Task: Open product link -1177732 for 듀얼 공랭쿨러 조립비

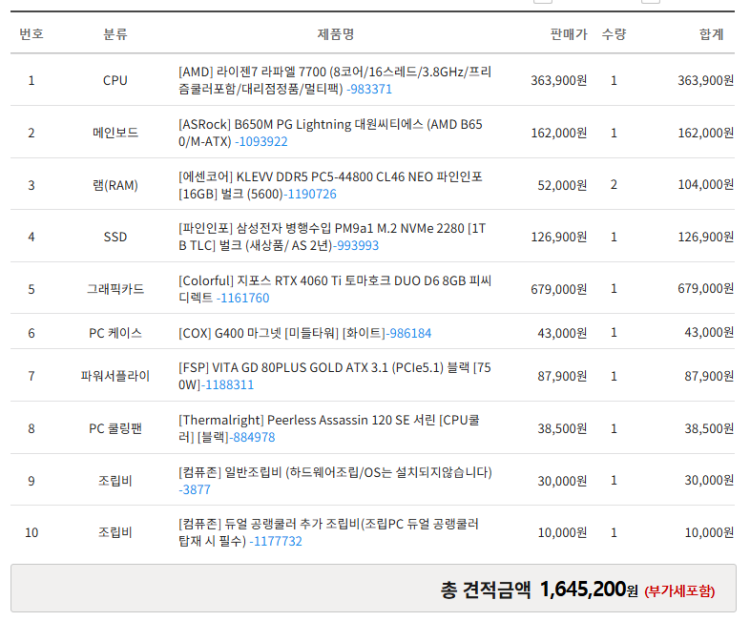Action: tap(276, 541)
